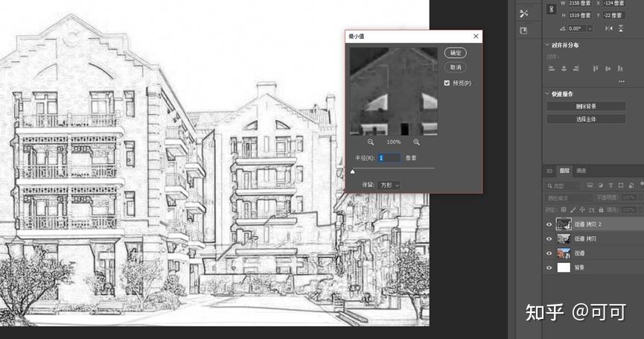
Task: Select the 街道 layer thumbnail
Action: click(x=564, y=253)
